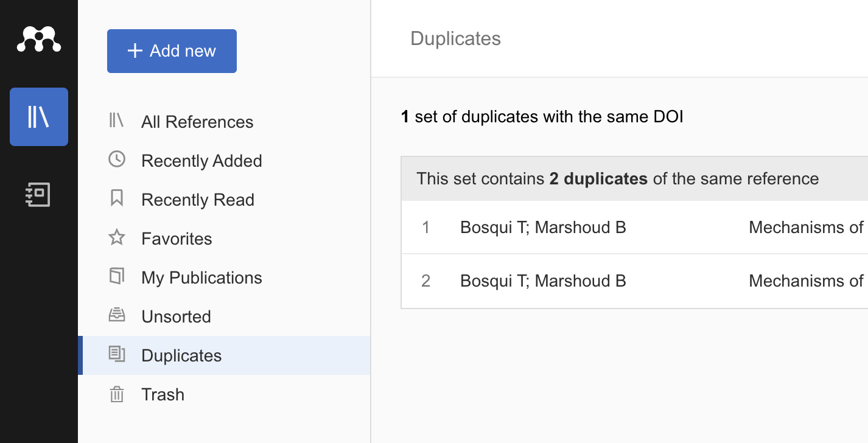Click the Favorites star icon

tap(116, 238)
